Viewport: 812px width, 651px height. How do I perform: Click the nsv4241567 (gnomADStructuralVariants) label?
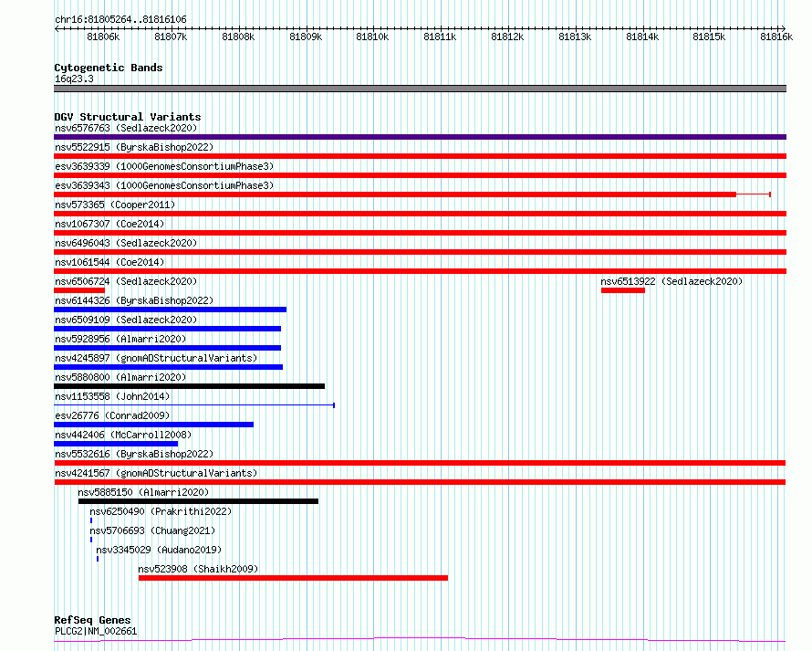click(156, 473)
